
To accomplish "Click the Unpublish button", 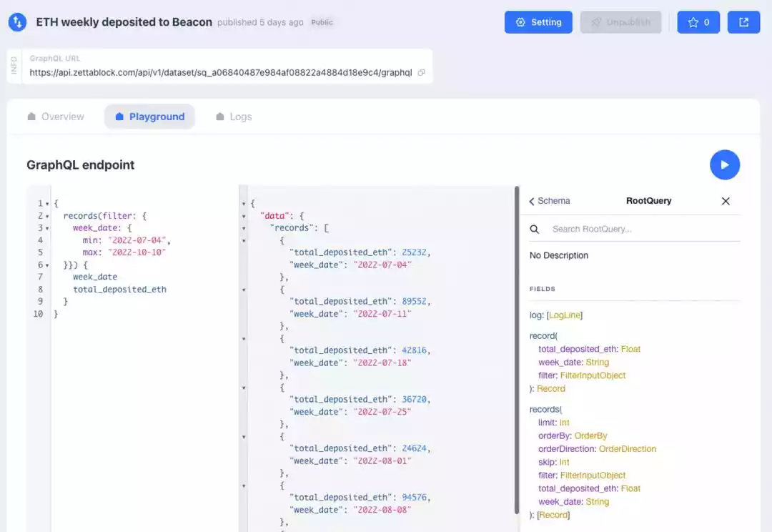I will tap(620, 22).
